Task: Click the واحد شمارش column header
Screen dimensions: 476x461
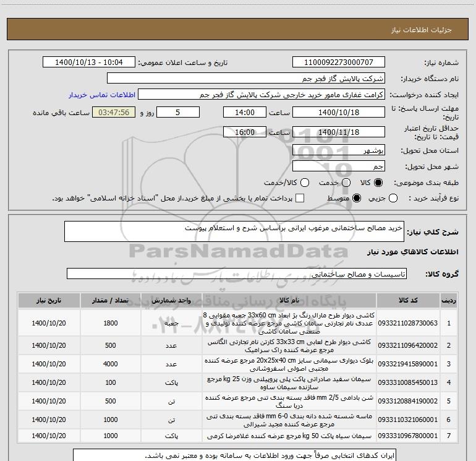Action: tap(171, 301)
